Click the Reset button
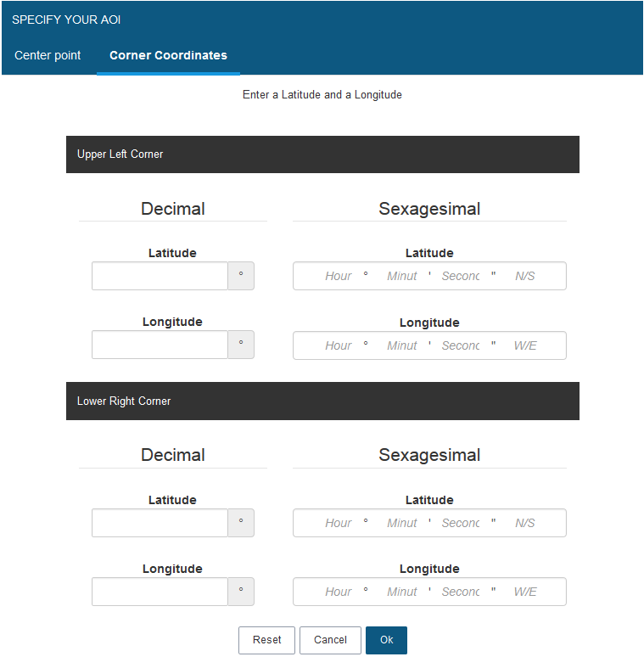644x668 pixels. tap(266, 640)
